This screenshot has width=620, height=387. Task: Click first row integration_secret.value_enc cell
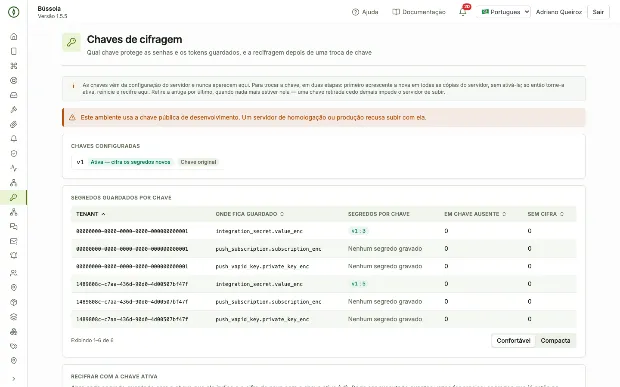click(x=259, y=231)
